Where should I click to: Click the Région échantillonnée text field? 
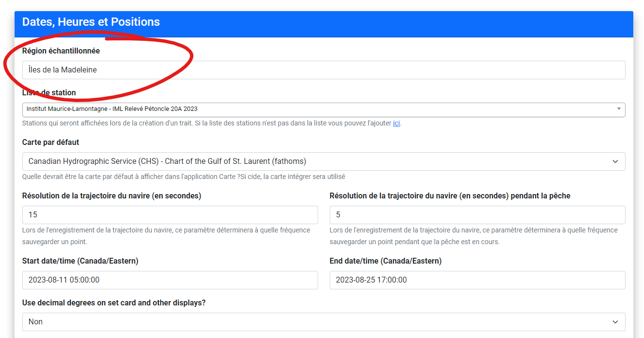tap(323, 70)
